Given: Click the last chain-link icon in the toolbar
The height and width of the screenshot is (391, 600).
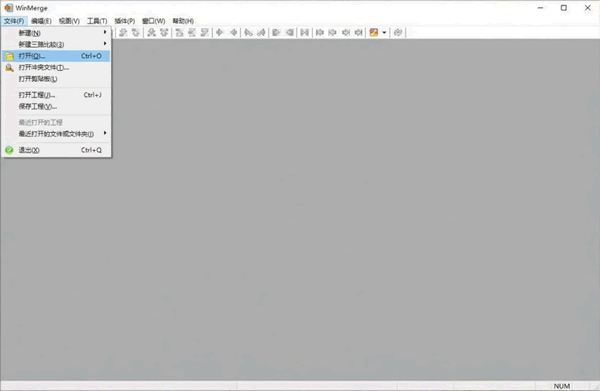Looking at the screenshot, I should pyautogui.click(x=398, y=33).
